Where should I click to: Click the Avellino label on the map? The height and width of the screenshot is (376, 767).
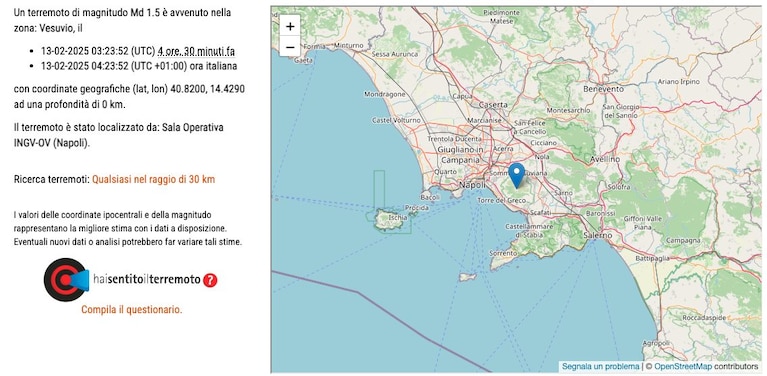(605, 159)
